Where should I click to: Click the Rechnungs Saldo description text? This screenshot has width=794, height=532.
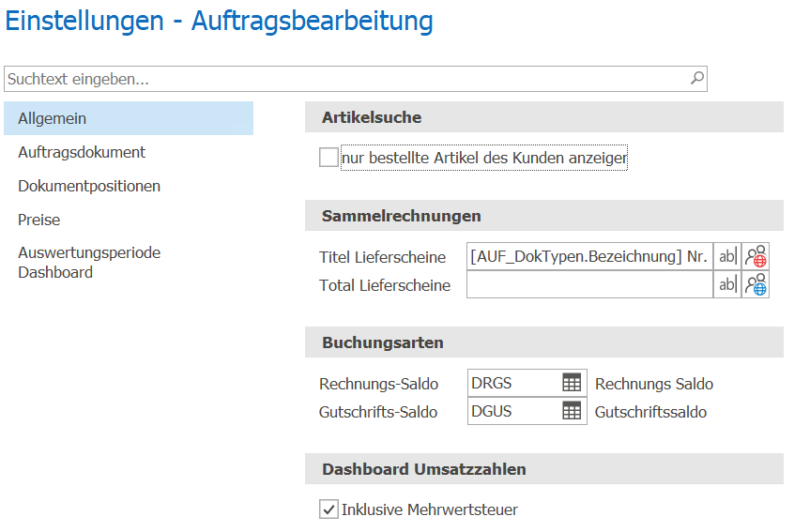pos(654,384)
